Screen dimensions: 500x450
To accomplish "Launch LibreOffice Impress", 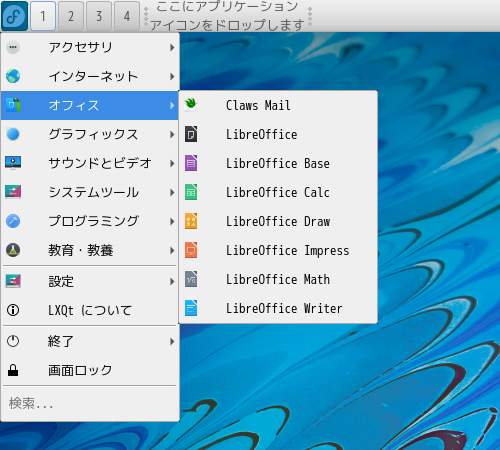I will [278, 250].
